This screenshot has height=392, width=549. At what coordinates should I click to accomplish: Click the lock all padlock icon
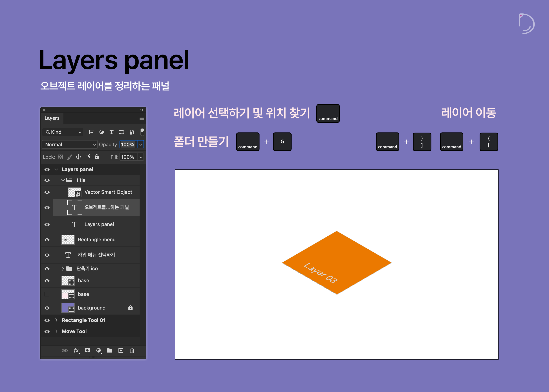[x=97, y=157]
